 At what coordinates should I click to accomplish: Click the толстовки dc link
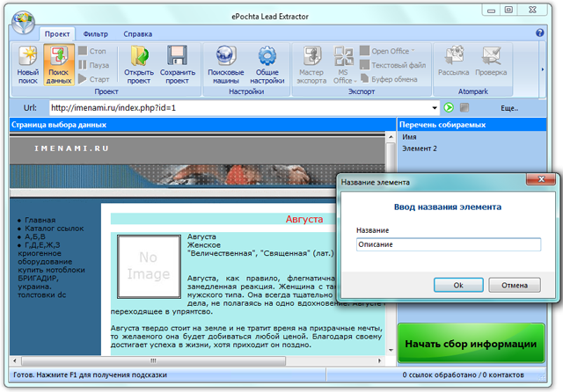42,294
